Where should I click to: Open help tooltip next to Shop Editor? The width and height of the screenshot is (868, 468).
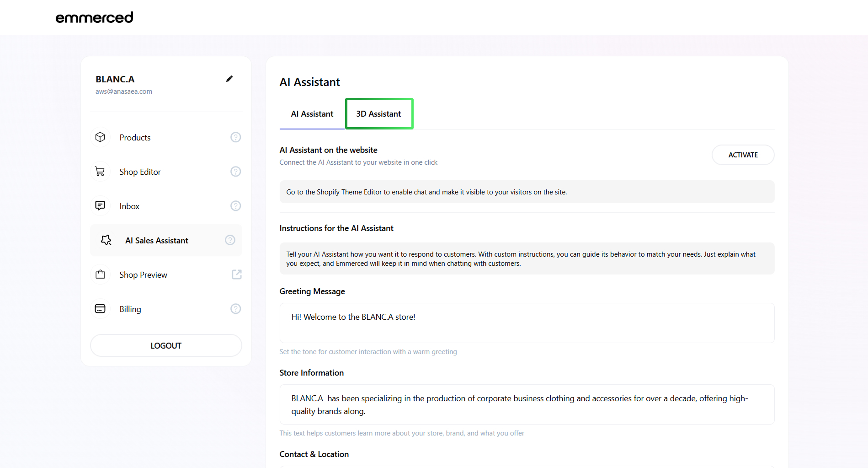pyautogui.click(x=235, y=172)
